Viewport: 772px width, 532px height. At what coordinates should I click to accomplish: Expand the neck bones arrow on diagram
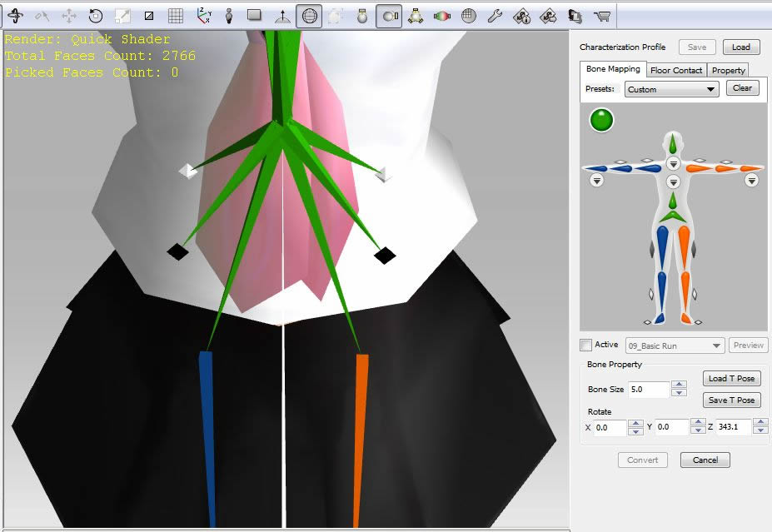tap(673, 163)
